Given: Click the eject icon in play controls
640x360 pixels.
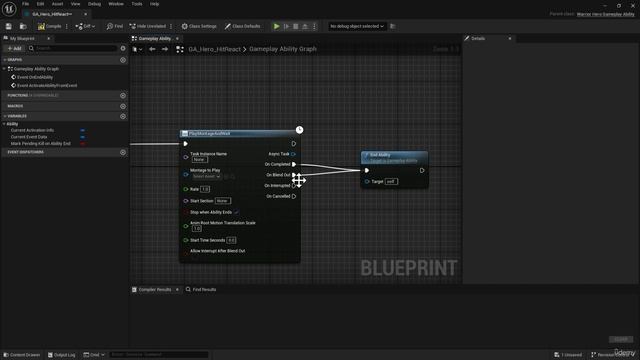Looking at the screenshot, I should [x=305, y=26].
